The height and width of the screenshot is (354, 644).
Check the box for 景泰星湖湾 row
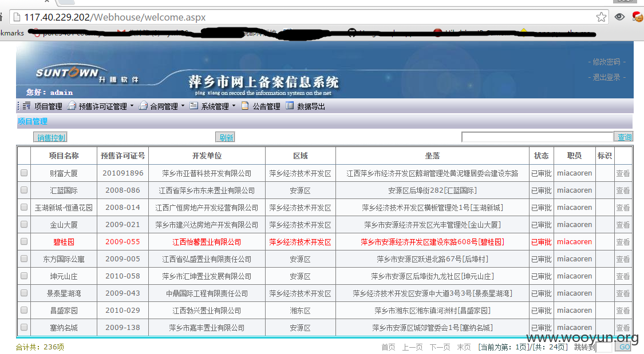point(24,293)
